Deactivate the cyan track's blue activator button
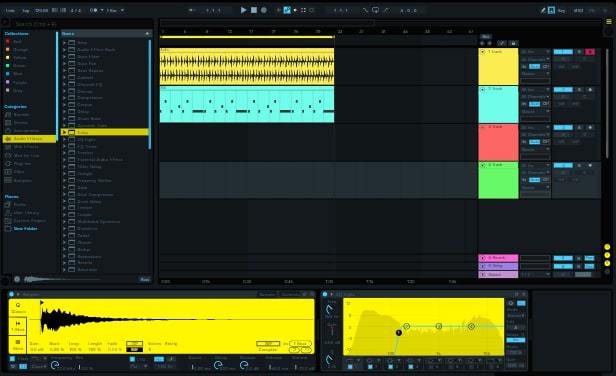The height and width of the screenshot is (376, 616). click(x=563, y=90)
